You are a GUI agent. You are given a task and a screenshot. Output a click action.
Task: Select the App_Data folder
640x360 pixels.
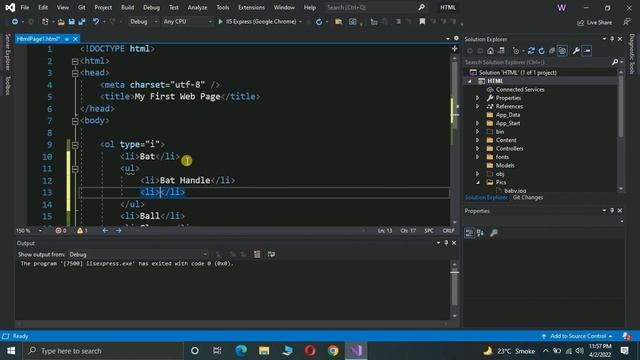tap(508, 115)
